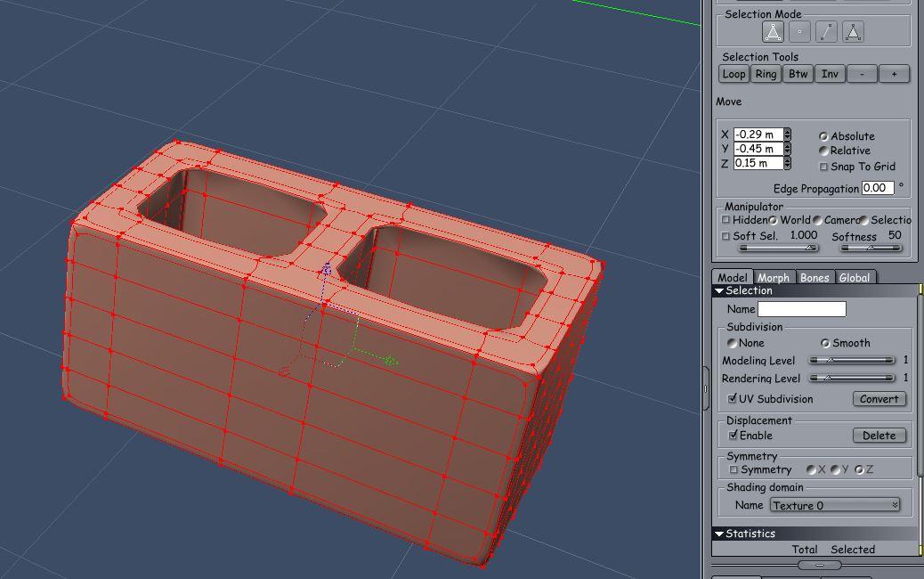Click the green arrow manipulator handle
This screenshot has width=924, height=579.
390,360
